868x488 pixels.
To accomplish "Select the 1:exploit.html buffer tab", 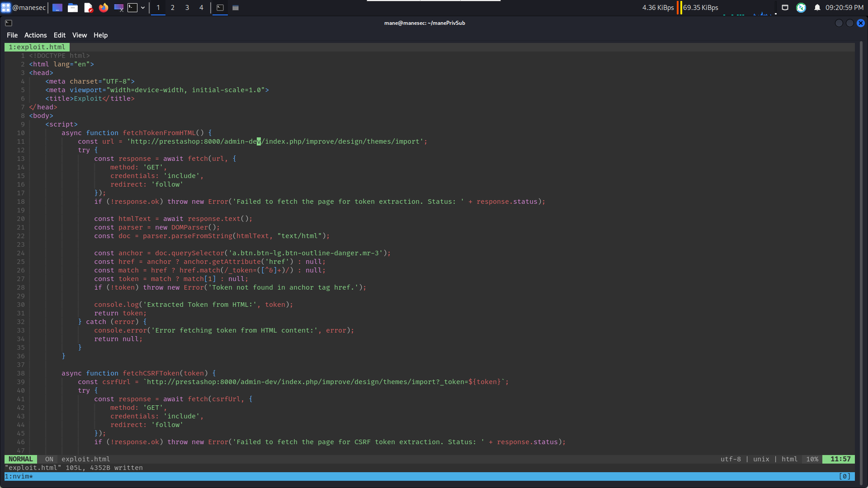I will pyautogui.click(x=37, y=47).
